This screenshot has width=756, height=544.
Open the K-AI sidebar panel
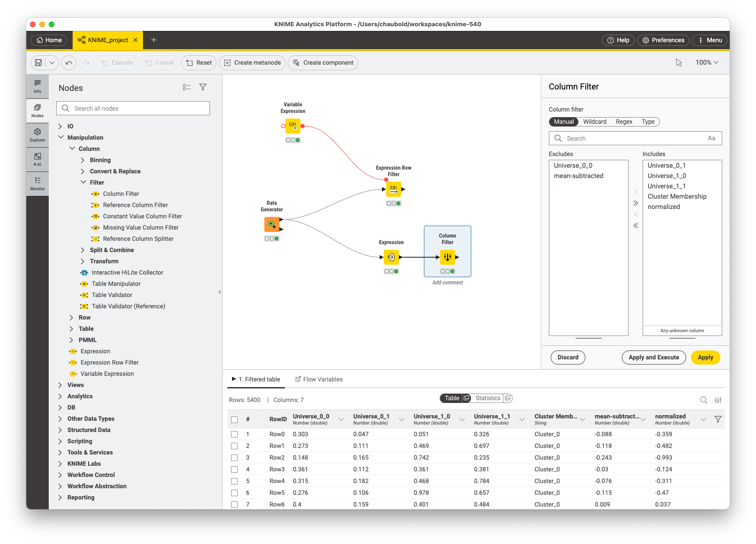point(37,159)
